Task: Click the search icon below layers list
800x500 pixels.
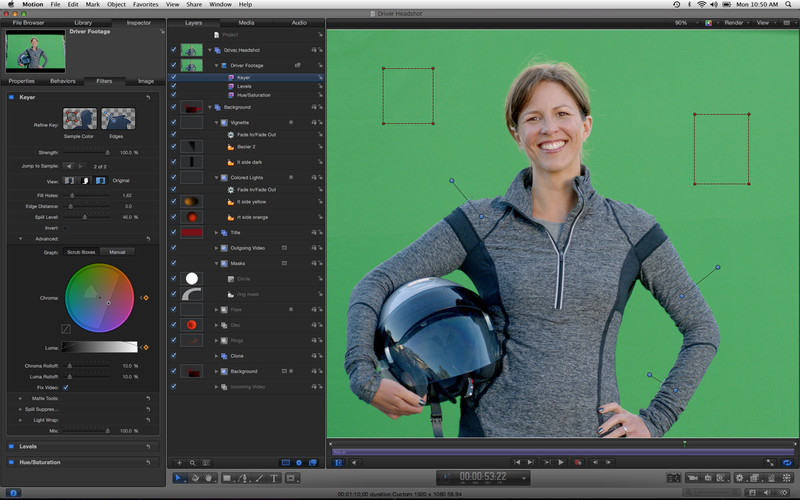Action: click(x=193, y=462)
